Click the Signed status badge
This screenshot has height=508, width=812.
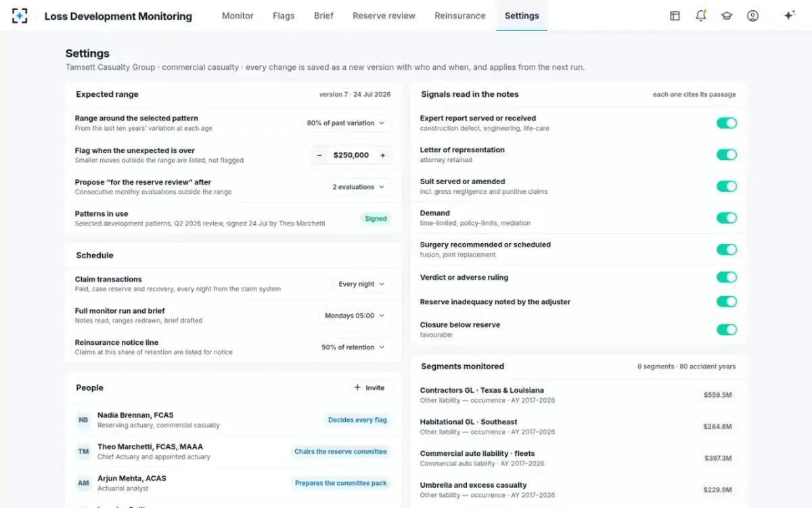pos(376,219)
